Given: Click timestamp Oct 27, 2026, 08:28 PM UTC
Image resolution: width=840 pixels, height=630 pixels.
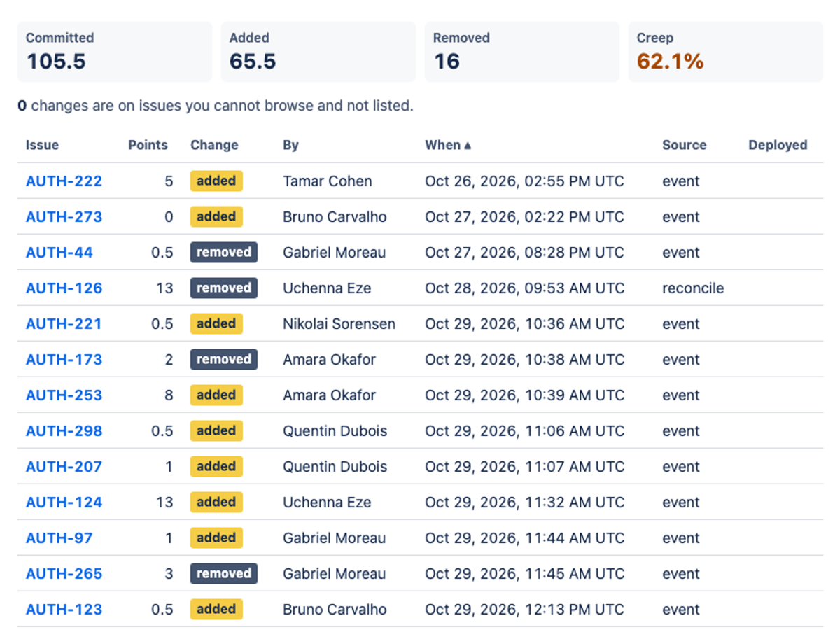Looking at the screenshot, I should (524, 253).
